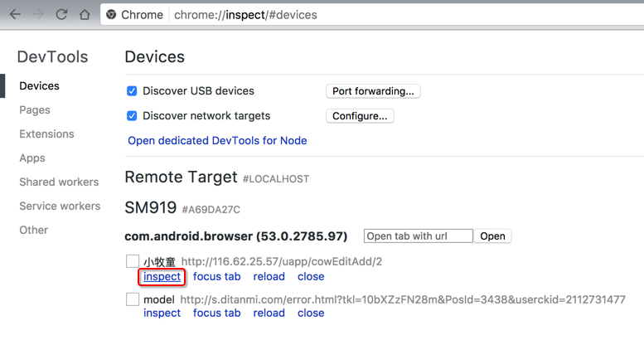The width and height of the screenshot is (644, 345).
Task: Click the home icon
Action: coord(85,15)
